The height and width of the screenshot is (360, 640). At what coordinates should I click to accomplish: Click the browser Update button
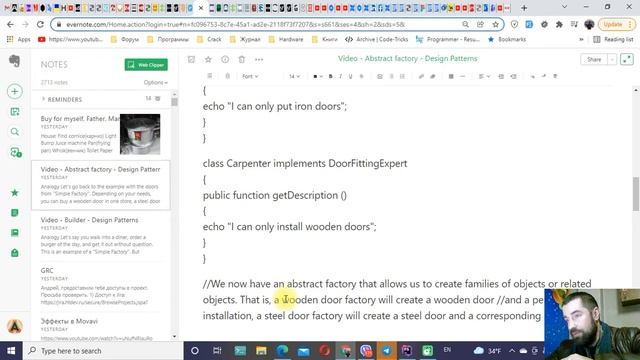[x=617, y=24]
